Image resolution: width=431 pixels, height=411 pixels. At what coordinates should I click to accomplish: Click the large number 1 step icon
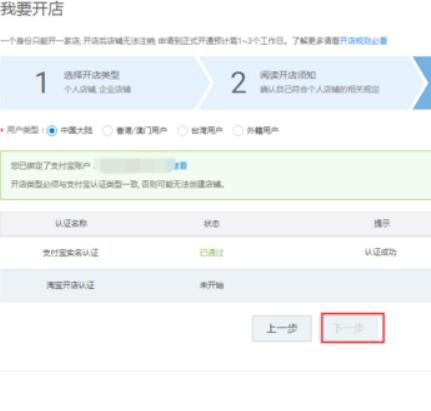pos(41,83)
